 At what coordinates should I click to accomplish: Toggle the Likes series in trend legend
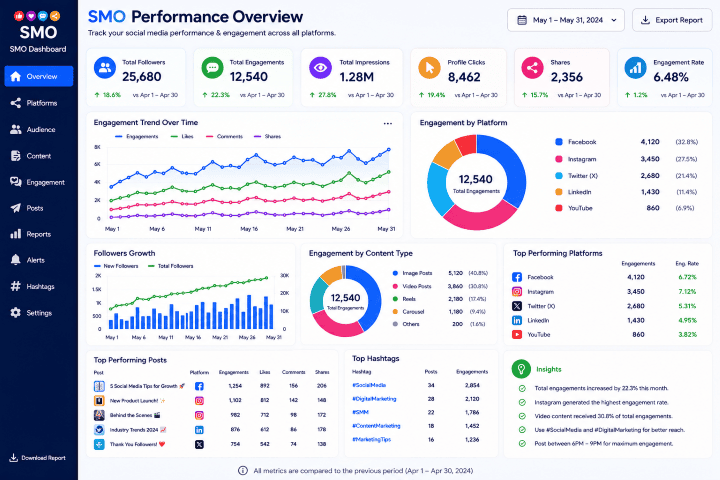click(182, 136)
